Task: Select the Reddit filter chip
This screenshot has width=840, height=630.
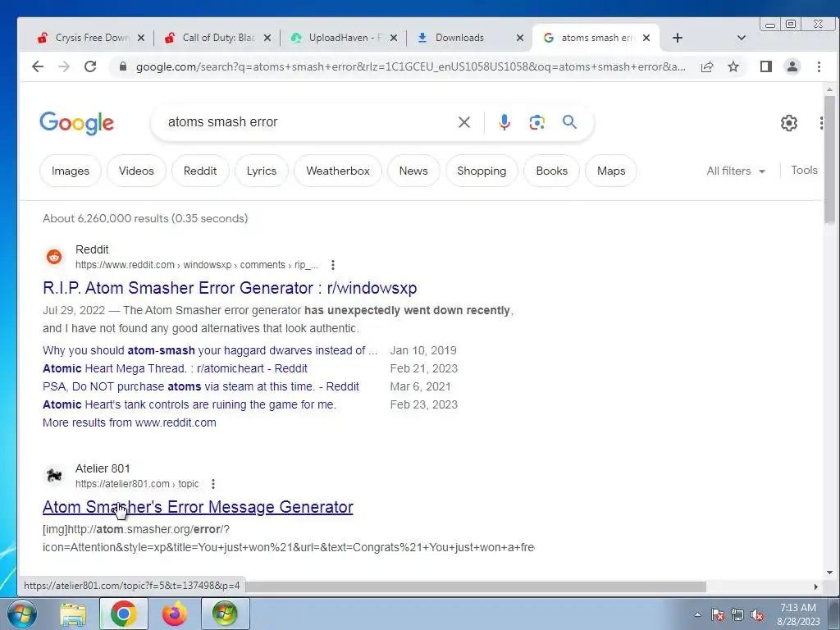Action: [x=200, y=171]
